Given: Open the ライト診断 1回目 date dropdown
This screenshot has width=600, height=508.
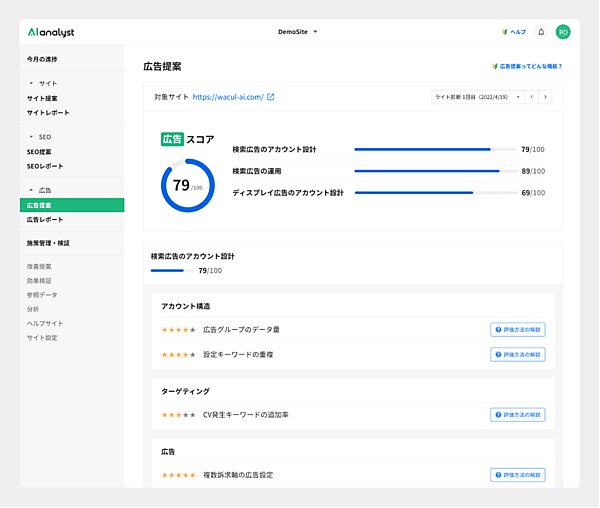Looking at the screenshot, I should tap(476, 97).
